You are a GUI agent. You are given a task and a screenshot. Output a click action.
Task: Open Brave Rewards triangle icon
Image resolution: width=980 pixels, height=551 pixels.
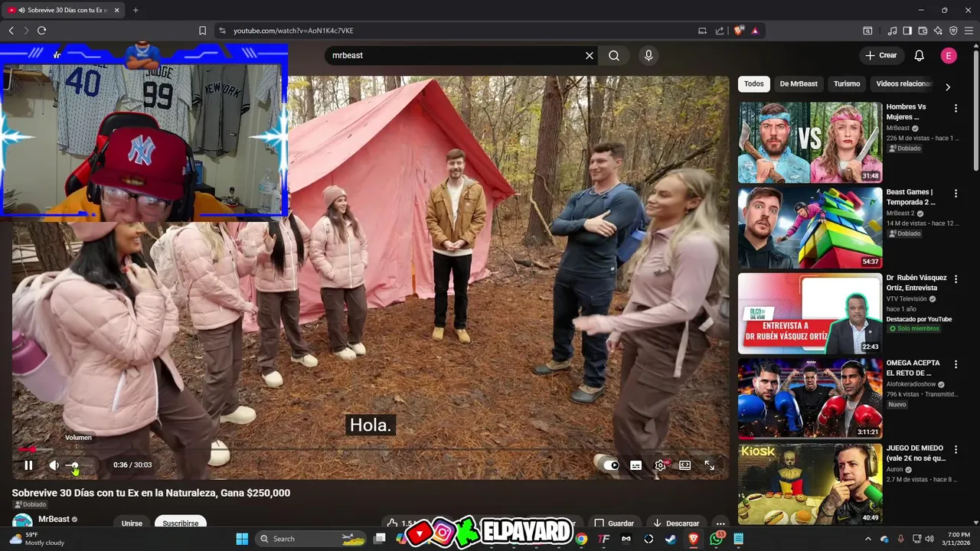click(755, 31)
